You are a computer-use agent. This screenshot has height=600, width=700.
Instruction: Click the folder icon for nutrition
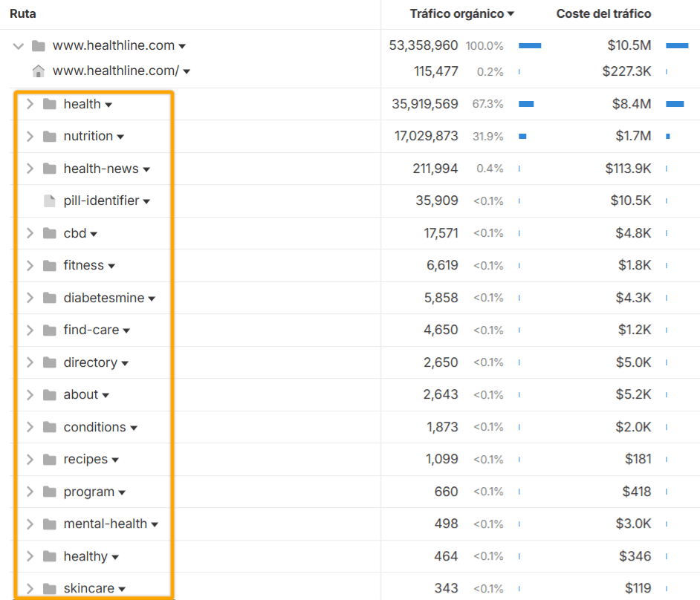(50, 136)
